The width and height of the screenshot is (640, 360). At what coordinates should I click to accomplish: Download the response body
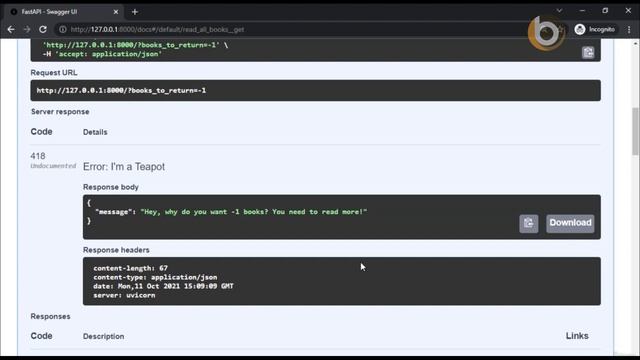tap(570, 223)
